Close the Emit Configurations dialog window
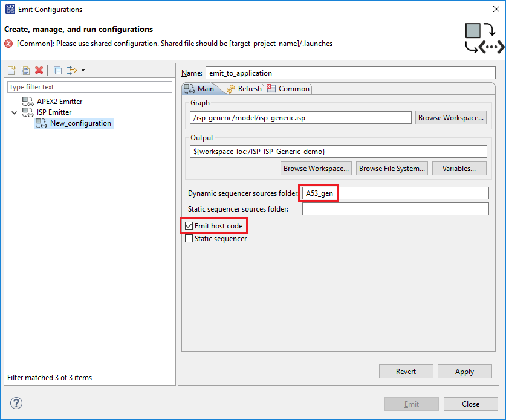This screenshot has height=420, width=506. pyautogui.click(x=496, y=9)
